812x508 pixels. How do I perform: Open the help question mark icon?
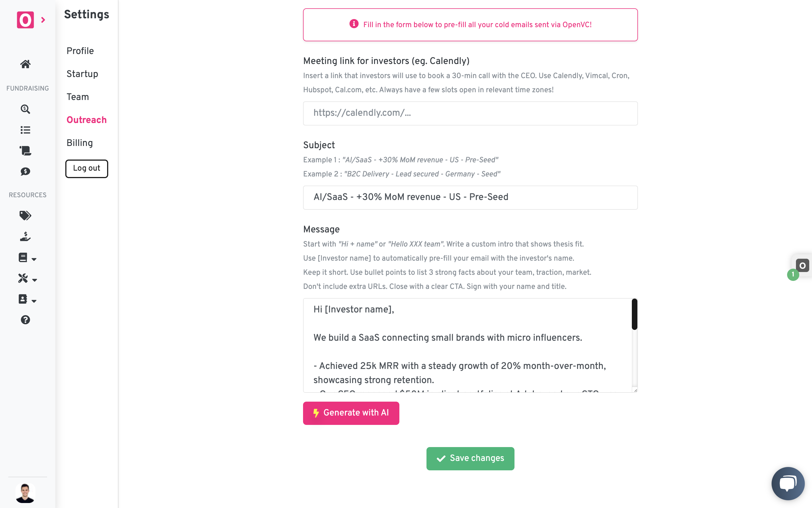pos(25,320)
